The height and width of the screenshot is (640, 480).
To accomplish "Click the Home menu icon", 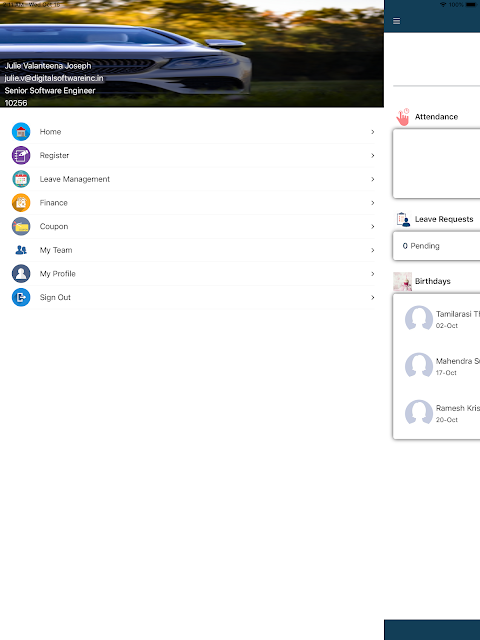I will click(x=21, y=132).
